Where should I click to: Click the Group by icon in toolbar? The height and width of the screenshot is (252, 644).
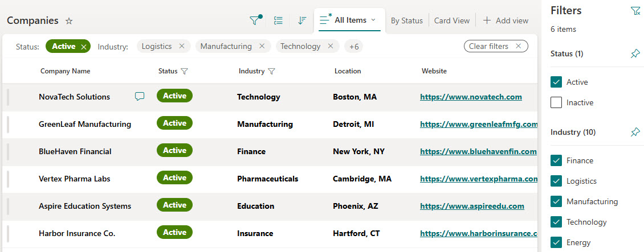point(278,20)
